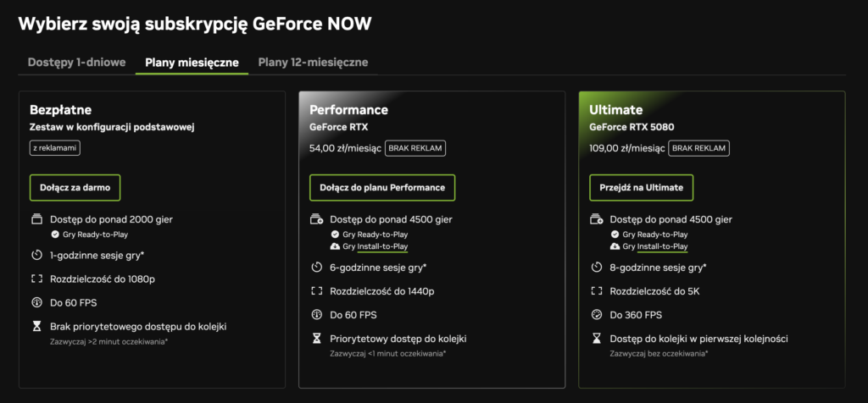Click Dołącz do planu Performance button
The width and height of the screenshot is (868, 403).
382,187
